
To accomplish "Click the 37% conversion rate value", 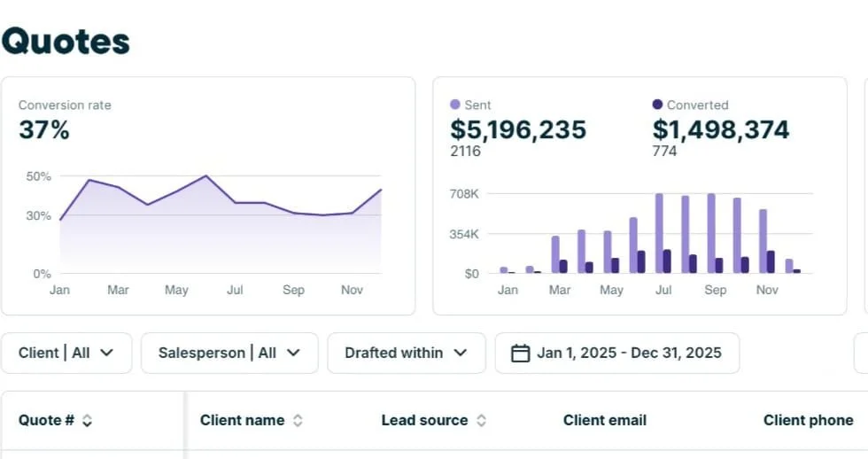I will [43, 130].
